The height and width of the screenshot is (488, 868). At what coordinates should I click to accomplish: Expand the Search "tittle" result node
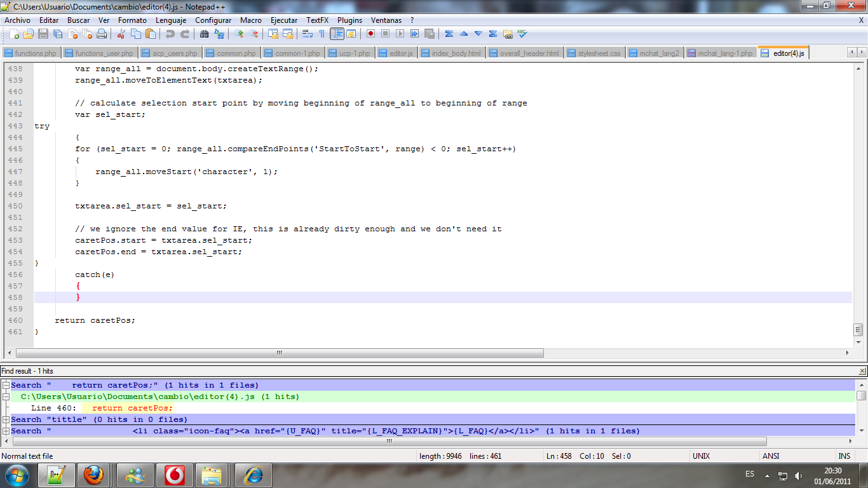click(x=6, y=419)
